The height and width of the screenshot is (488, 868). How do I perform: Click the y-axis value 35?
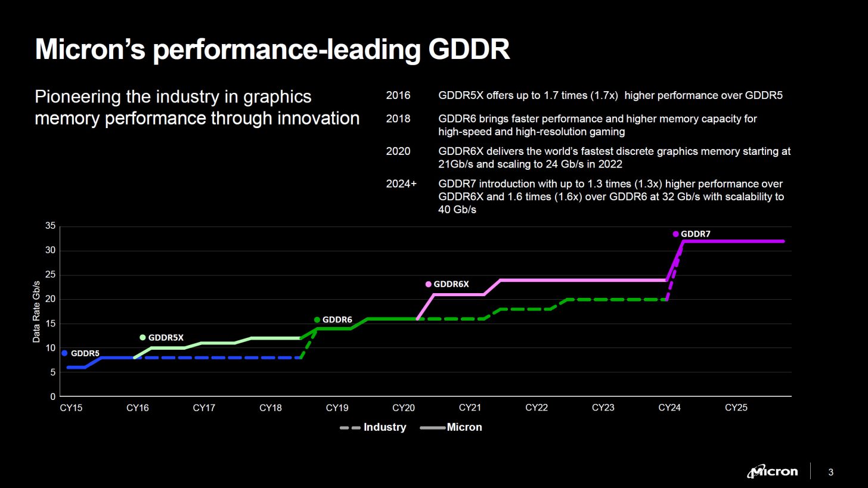point(50,226)
